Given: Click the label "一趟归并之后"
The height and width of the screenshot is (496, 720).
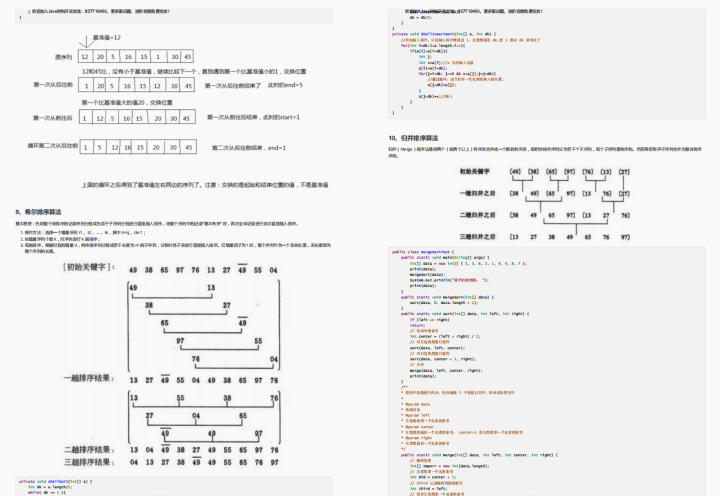Looking at the screenshot, I should (x=478, y=193).
